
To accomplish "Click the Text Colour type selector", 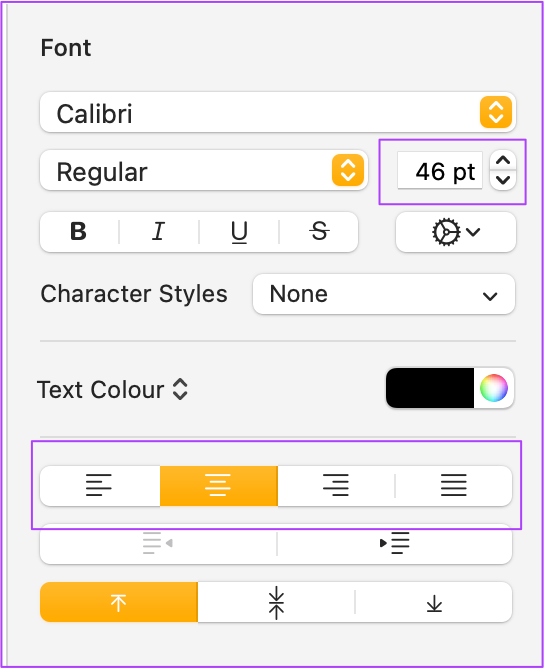I will click(112, 389).
